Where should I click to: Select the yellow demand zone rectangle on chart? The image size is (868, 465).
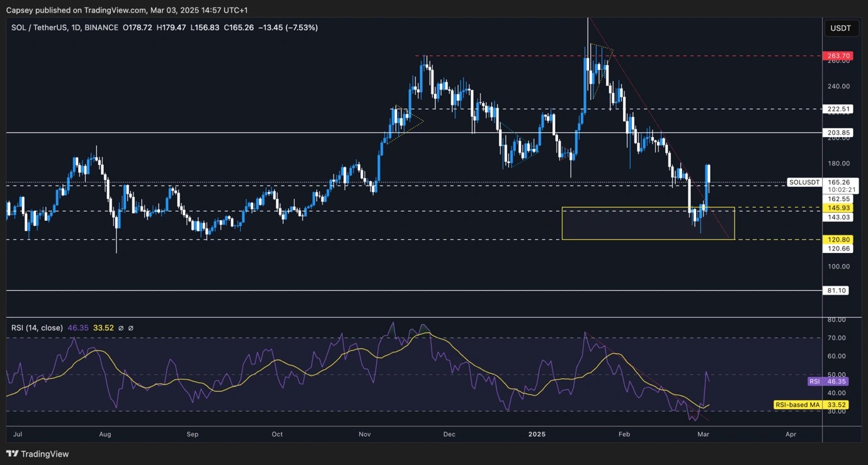click(648, 223)
